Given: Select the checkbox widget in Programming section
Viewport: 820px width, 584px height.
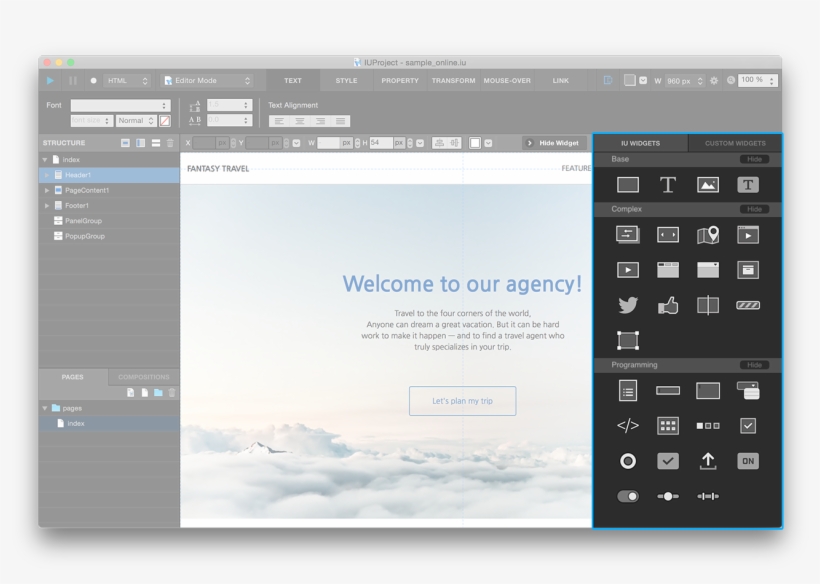Looking at the screenshot, I should click(x=747, y=426).
